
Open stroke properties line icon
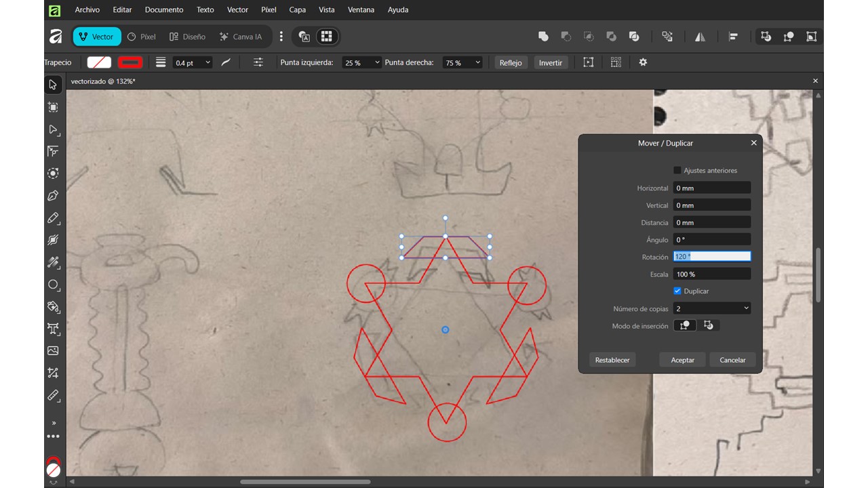click(161, 62)
